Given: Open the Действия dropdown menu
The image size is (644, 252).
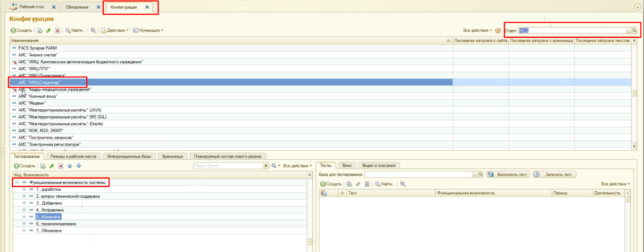Looking at the screenshot, I should pos(115,31).
